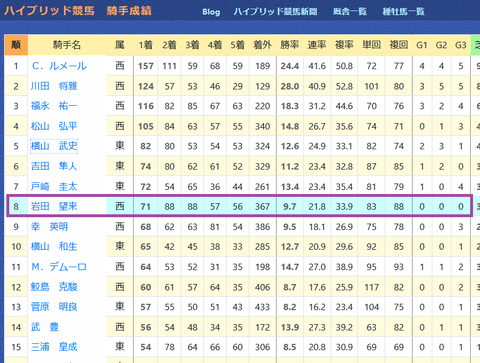Select 横山 武史's 324 着外 cell

(x=263, y=146)
